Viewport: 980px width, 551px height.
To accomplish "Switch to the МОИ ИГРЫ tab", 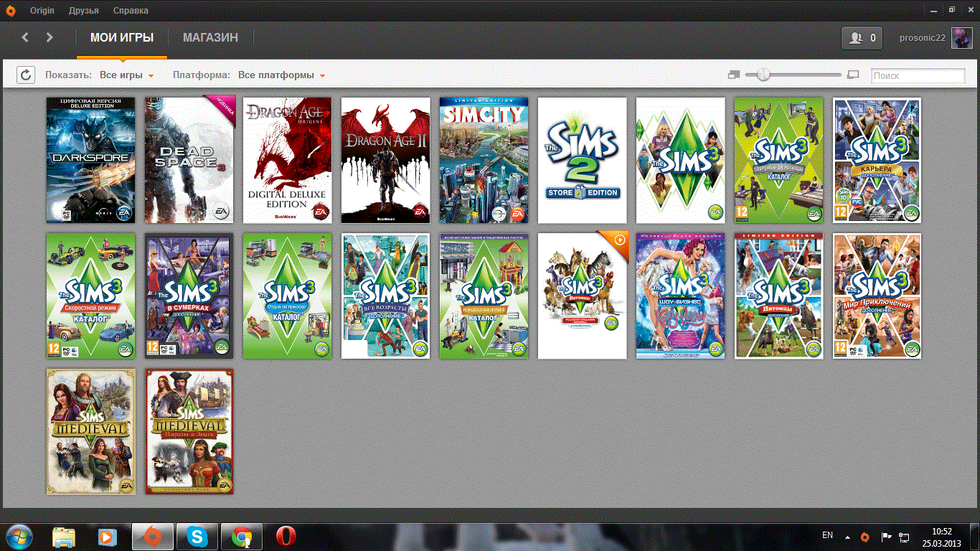I will pos(122,37).
